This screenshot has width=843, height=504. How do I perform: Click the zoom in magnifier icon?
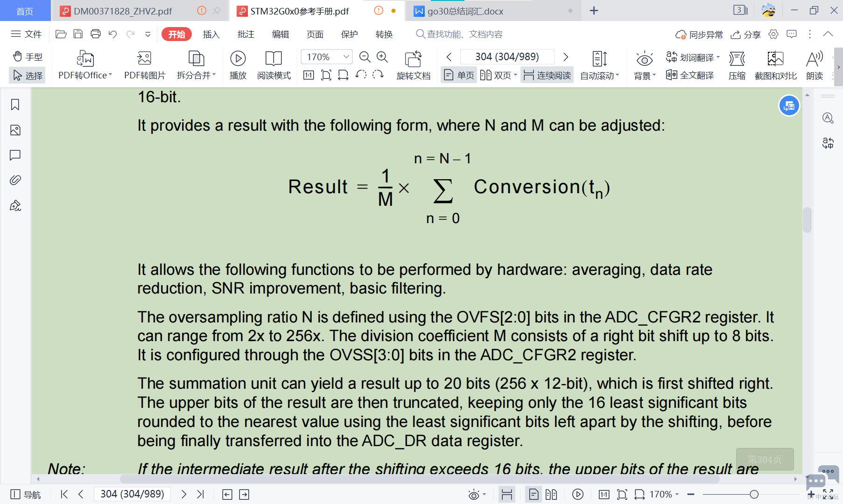[x=382, y=57]
